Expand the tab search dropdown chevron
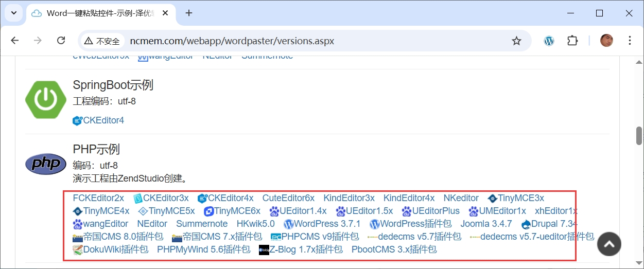The width and height of the screenshot is (644, 269). 13,13
